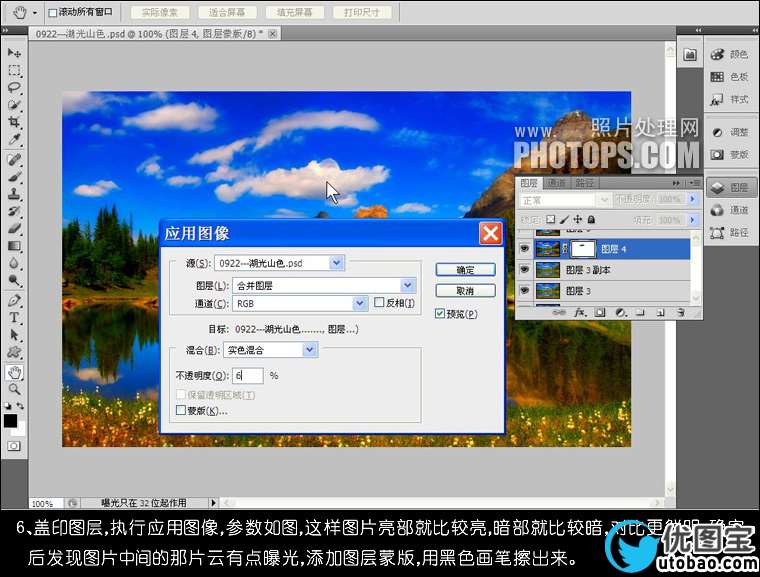The height and width of the screenshot is (577, 760).
Task: Click the 取消 (Cancel) button
Action: click(x=465, y=291)
